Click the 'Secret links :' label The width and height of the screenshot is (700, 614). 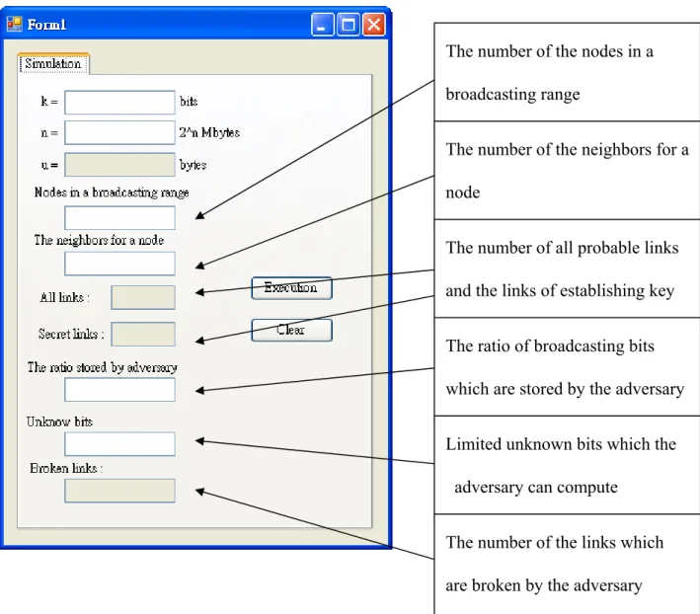71,334
